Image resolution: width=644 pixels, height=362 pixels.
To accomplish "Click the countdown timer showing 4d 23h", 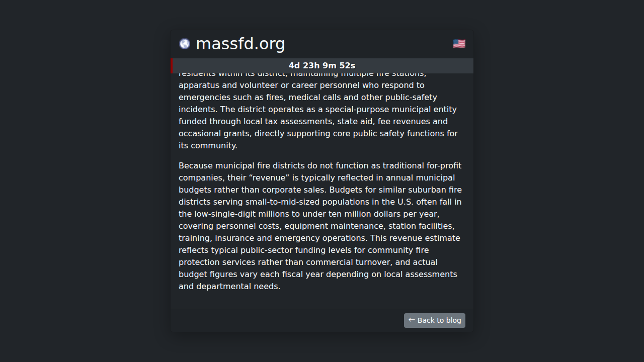I will coord(322,66).
